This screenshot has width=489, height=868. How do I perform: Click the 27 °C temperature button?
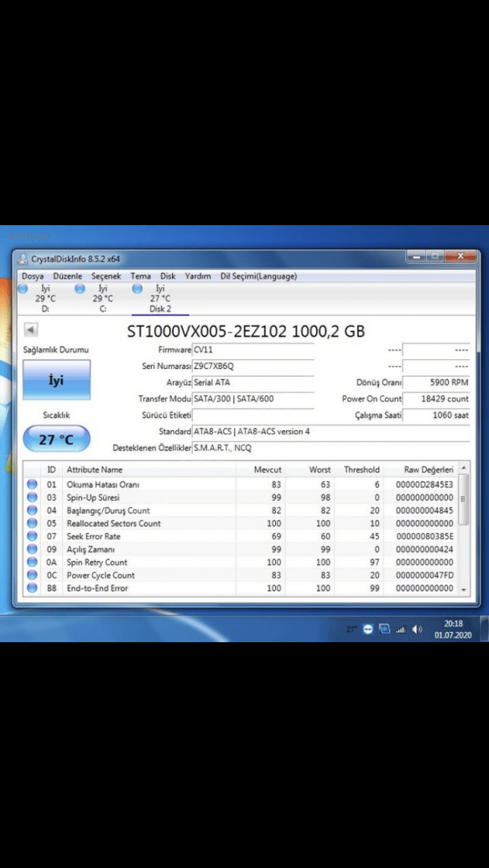click(x=56, y=440)
